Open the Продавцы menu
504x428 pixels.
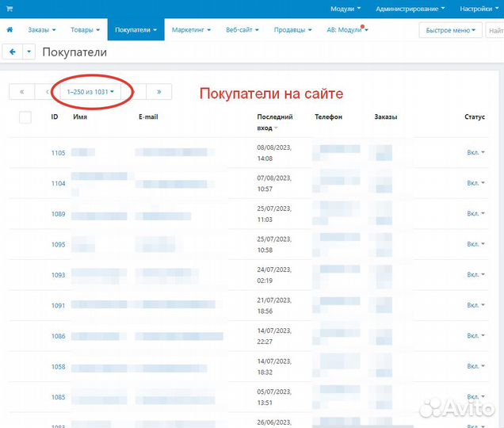coord(293,29)
